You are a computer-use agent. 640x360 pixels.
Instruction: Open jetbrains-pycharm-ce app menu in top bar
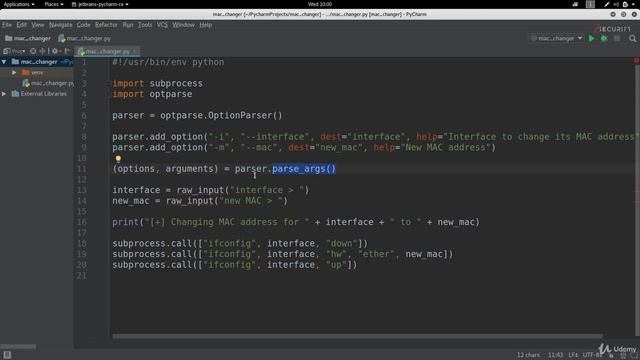point(100,4)
